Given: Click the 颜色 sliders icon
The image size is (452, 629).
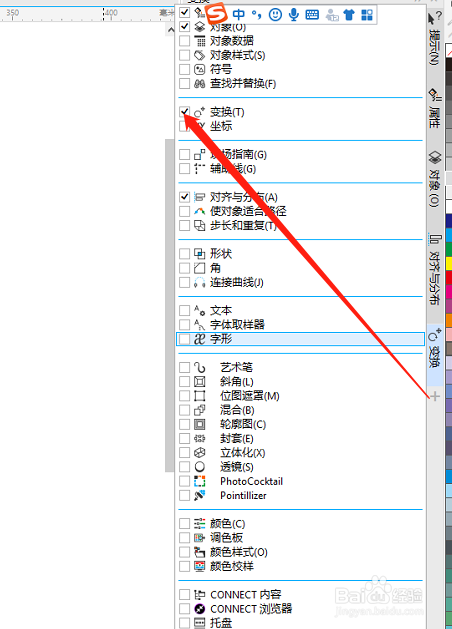Looking at the screenshot, I should [200, 523].
